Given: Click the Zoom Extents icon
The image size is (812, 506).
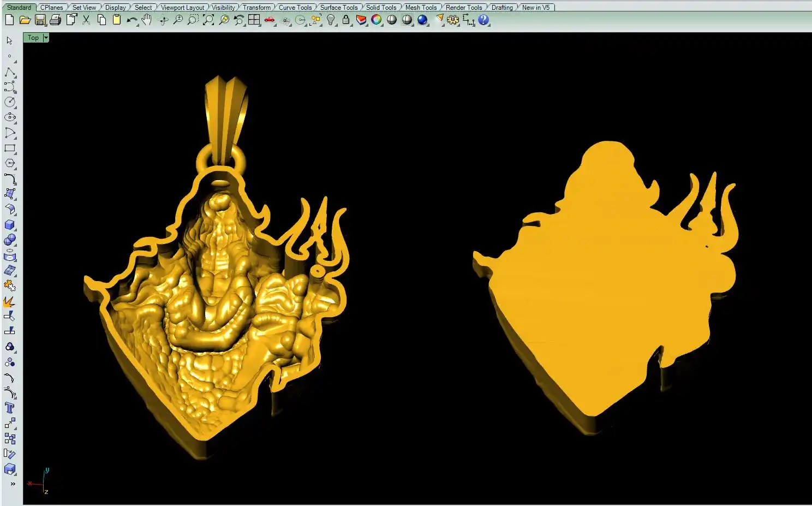Looking at the screenshot, I should [x=208, y=20].
